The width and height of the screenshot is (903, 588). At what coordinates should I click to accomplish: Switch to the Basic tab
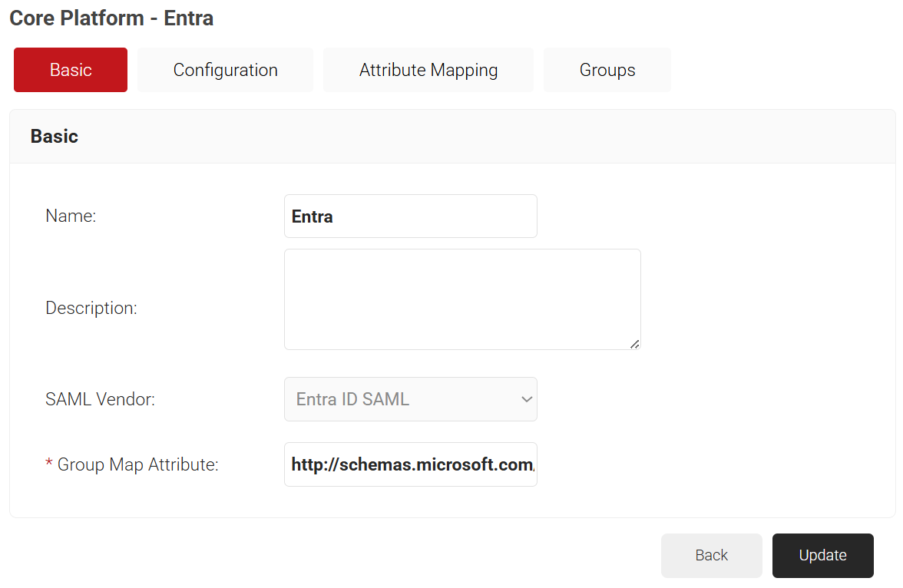pyautogui.click(x=71, y=70)
